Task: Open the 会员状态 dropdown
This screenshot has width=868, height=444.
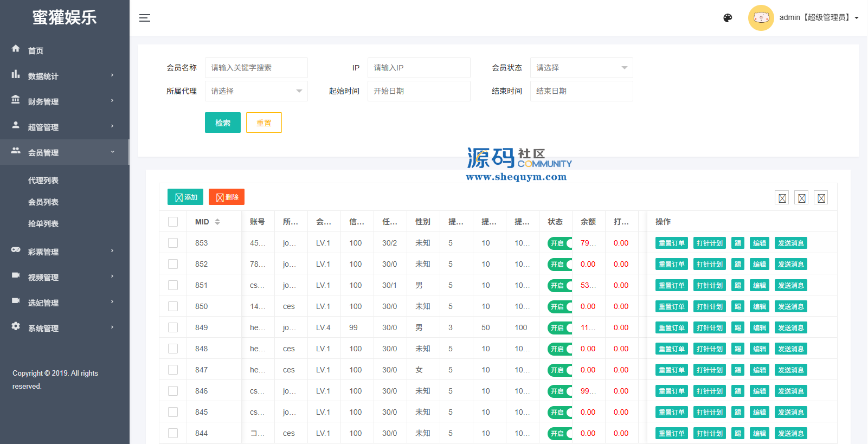Action: (581, 68)
